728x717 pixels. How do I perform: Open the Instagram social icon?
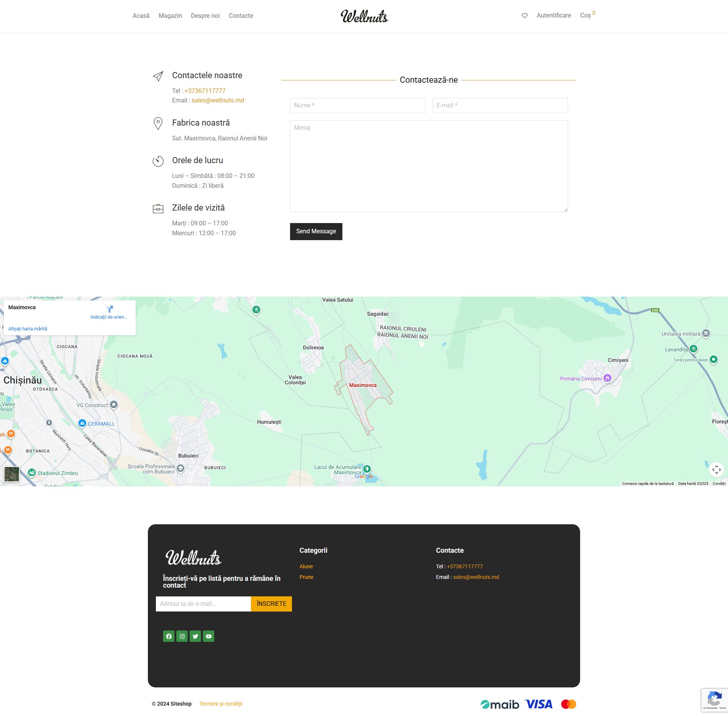[182, 636]
